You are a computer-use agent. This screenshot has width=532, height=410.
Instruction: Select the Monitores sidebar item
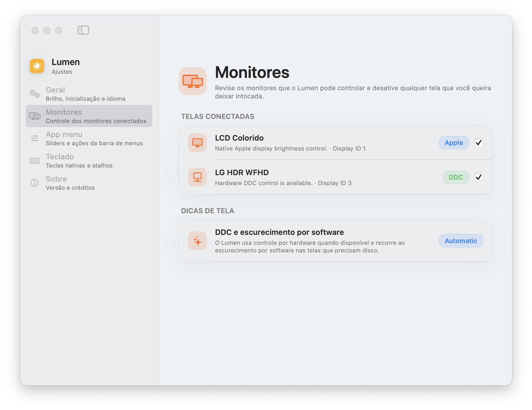pyautogui.click(x=89, y=116)
